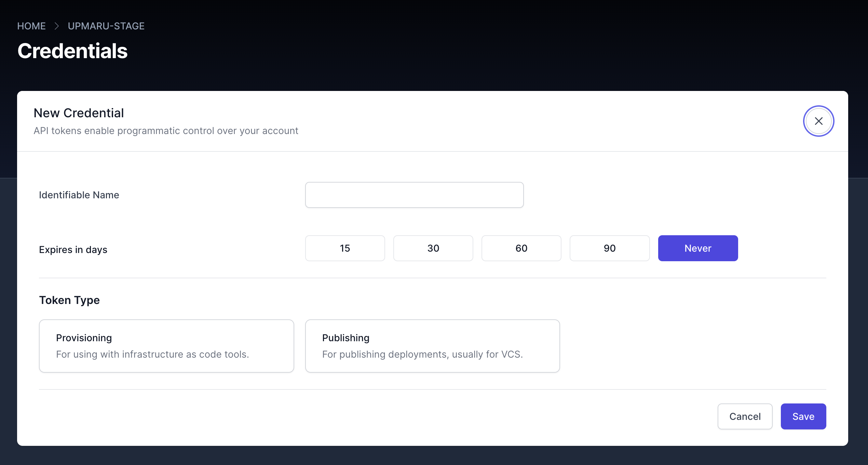Image resolution: width=868 pixels, height=465 pixels.
Task: Choose Publishing token type card
Action: (432, 346)
